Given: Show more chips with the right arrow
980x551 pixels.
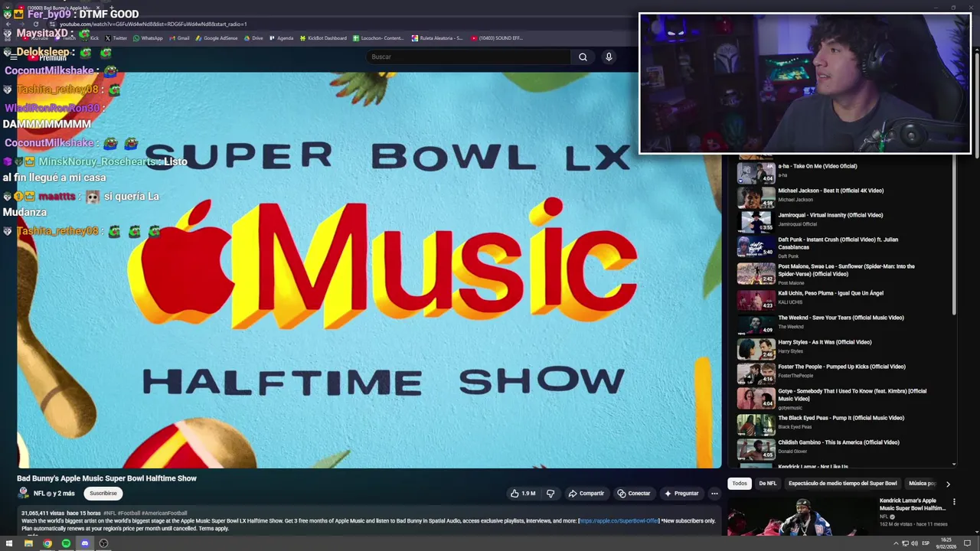Looking at the screenshot, I should (948, 484).
